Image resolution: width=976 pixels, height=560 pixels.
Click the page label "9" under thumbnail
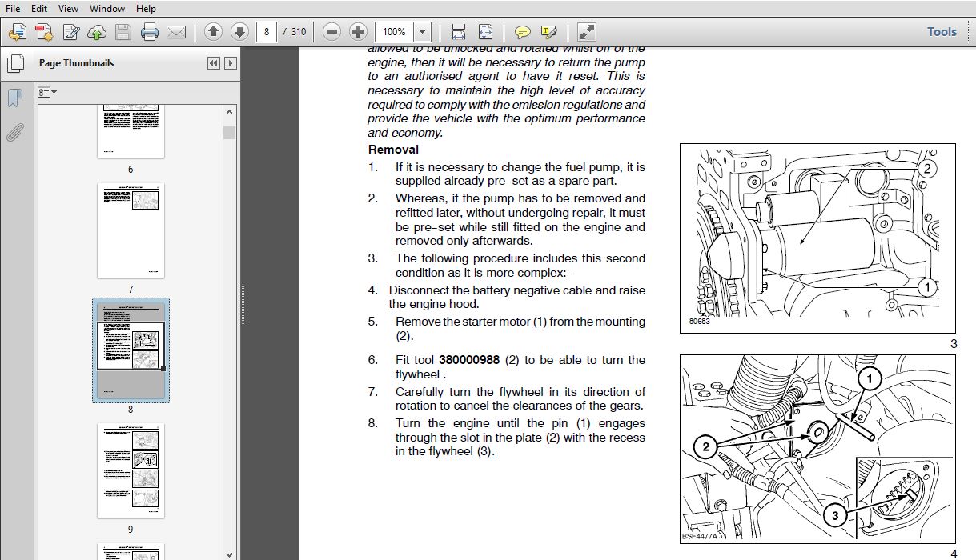click(131, 530)
